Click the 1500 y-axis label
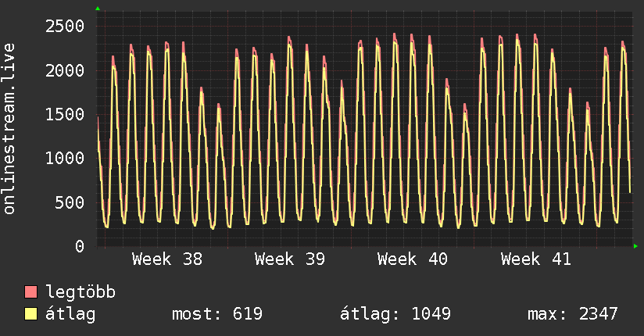Viewport: 644px width, 336px height. pyautogui.click(x=65, y=115)
